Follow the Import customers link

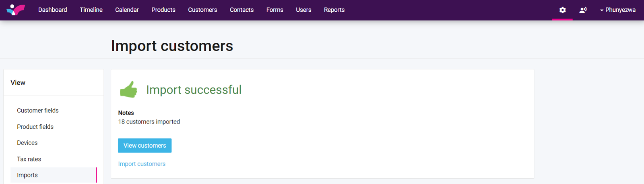tap(142, 164)
